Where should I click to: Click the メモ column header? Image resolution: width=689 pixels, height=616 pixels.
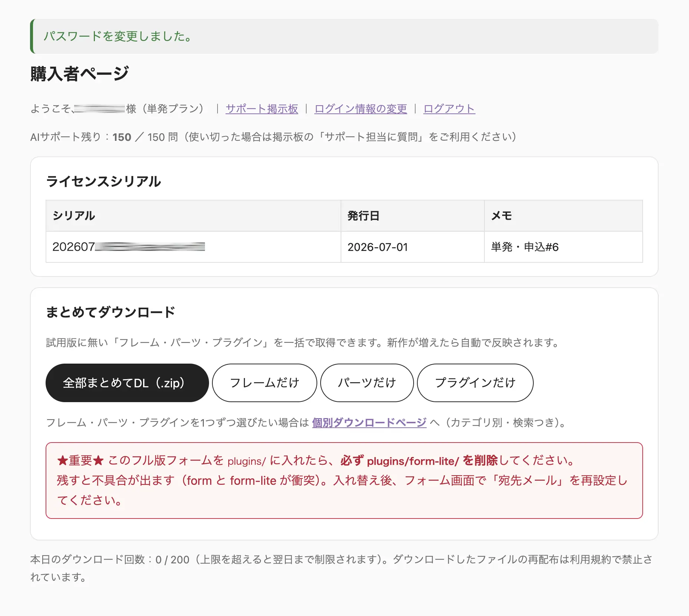coord(563,216)
